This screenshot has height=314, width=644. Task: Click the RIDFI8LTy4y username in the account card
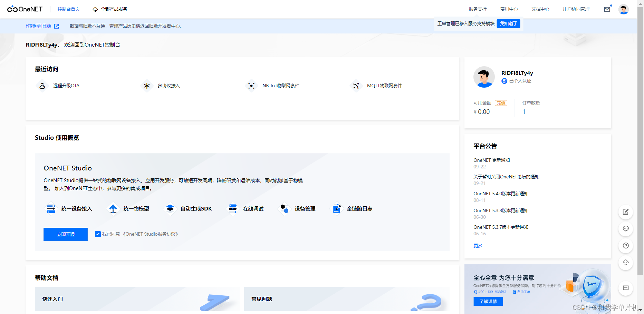(x=517, y=73)
